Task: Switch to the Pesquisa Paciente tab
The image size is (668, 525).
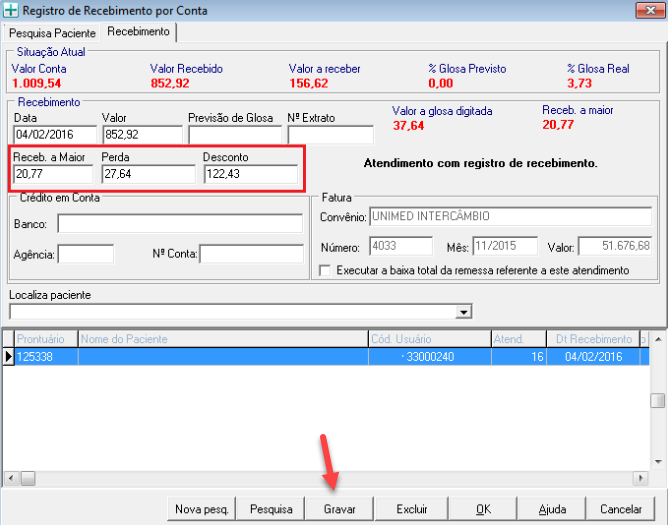Action: pos(52,33)
